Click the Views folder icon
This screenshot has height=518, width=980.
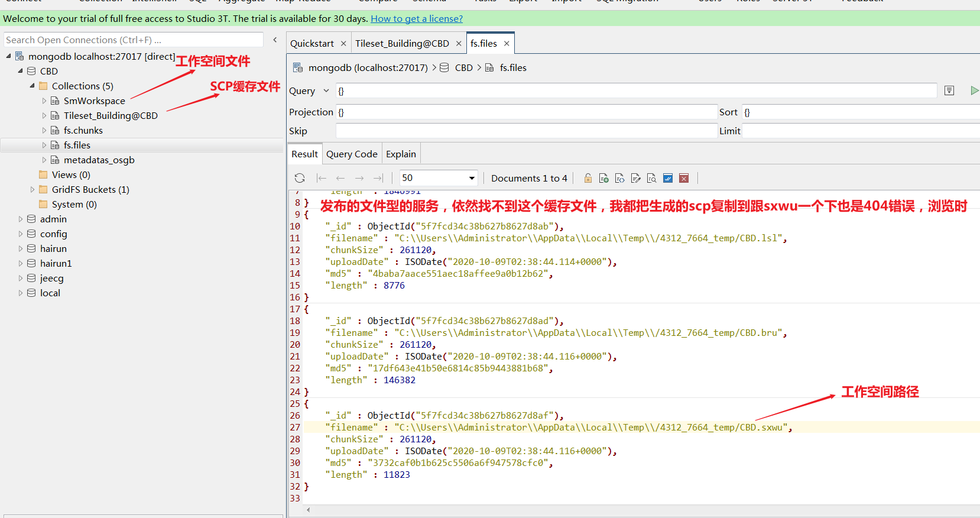43,174
